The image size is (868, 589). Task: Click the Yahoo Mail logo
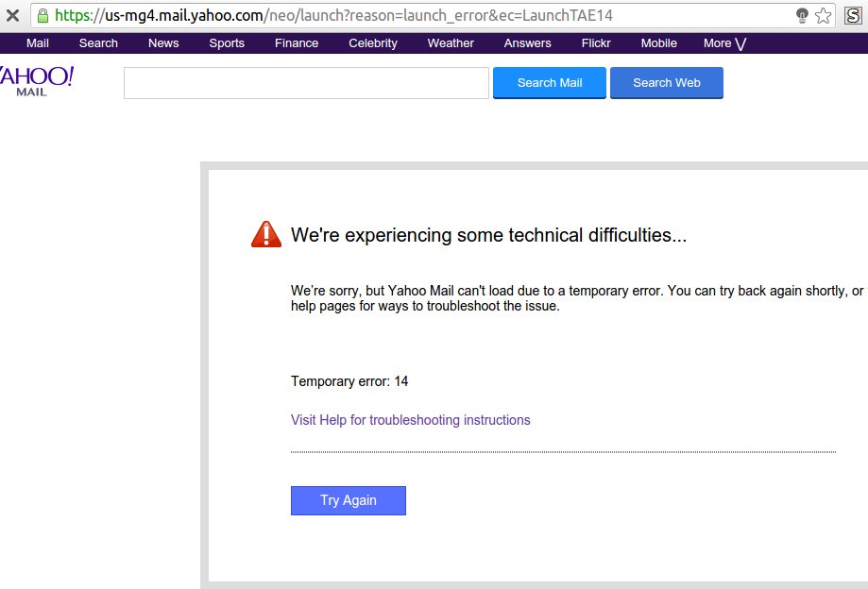(x=37, y=82)
